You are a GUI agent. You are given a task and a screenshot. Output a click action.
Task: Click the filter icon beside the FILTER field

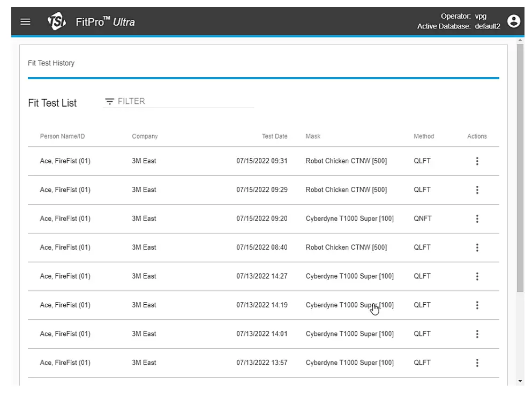(110, 101)
